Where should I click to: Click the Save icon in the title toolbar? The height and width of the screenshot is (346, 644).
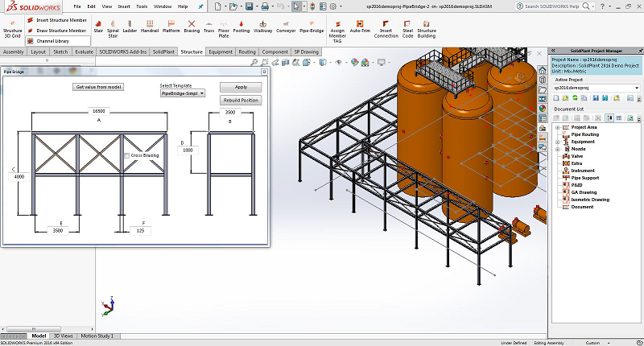[249, 6]
